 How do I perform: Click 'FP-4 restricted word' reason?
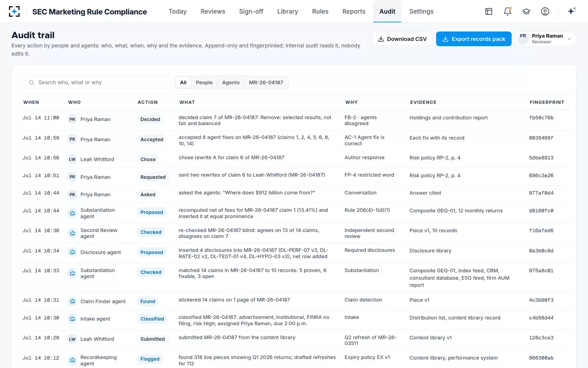click(x=369, y=175)
